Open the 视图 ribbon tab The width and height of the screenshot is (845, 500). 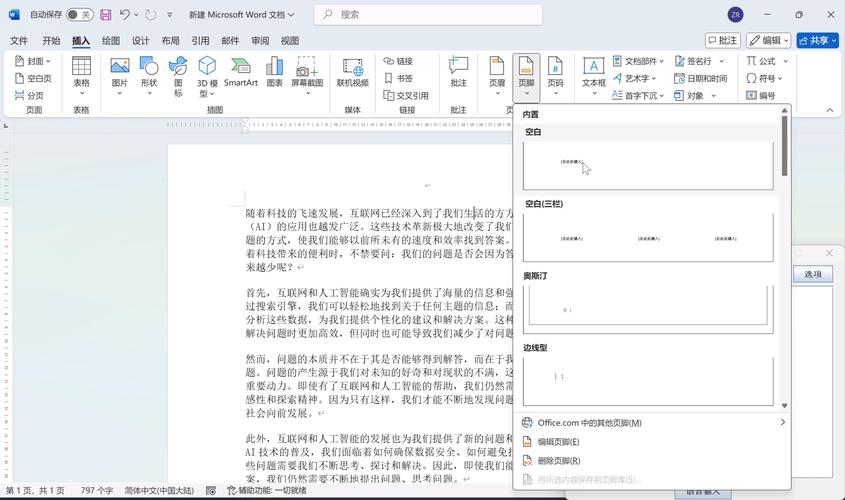[x=290, y=40]
